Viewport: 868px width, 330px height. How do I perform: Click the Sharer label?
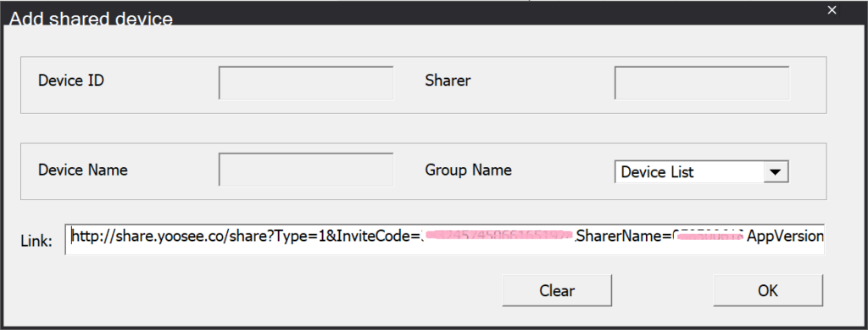pyautogui.click(x=448, y=81)
